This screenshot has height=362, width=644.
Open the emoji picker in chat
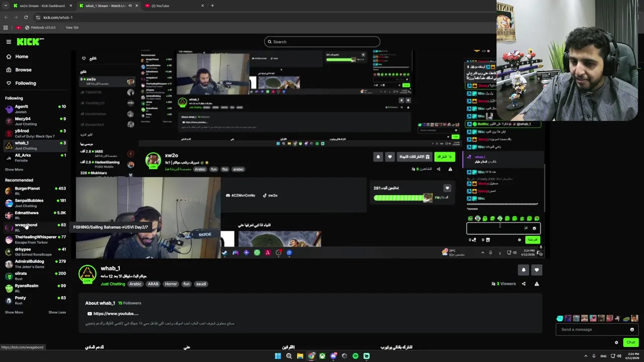point(632,329)
